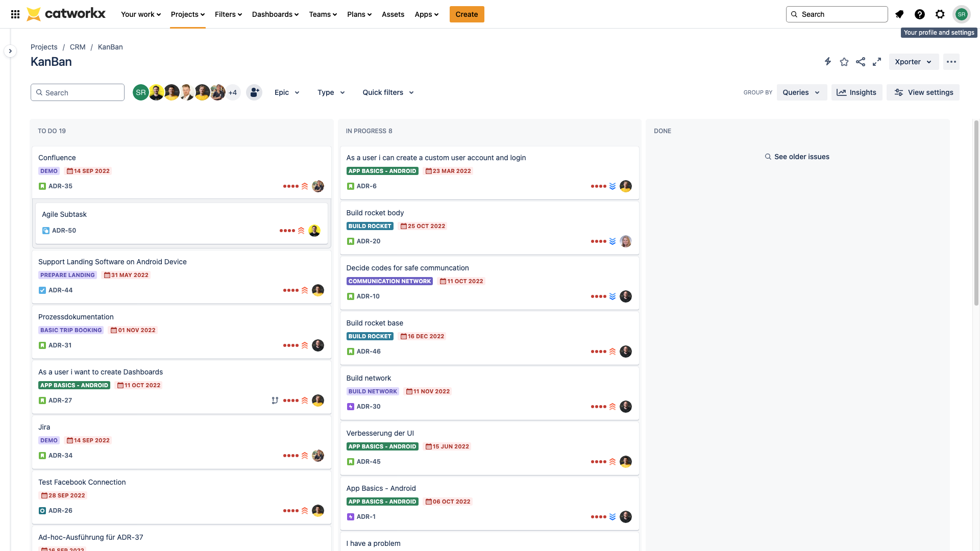Click the task type icon of ADR-44
The image size is (980, 551).
42,290
